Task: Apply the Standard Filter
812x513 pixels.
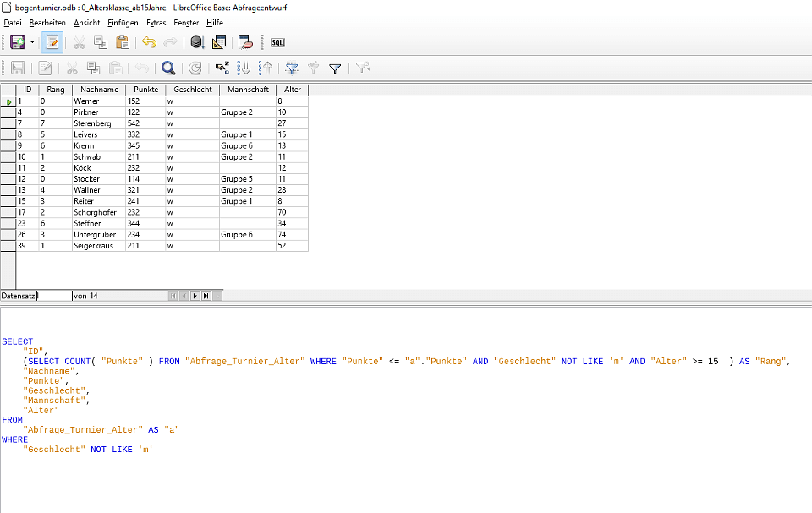Action: pyautogui.click(x=333, y=68)
